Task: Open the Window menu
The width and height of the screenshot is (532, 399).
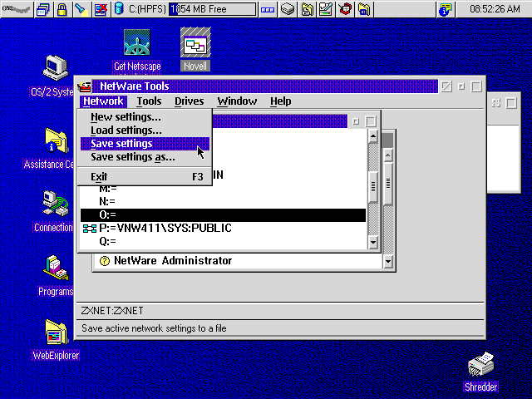Action: click(237, 101)
